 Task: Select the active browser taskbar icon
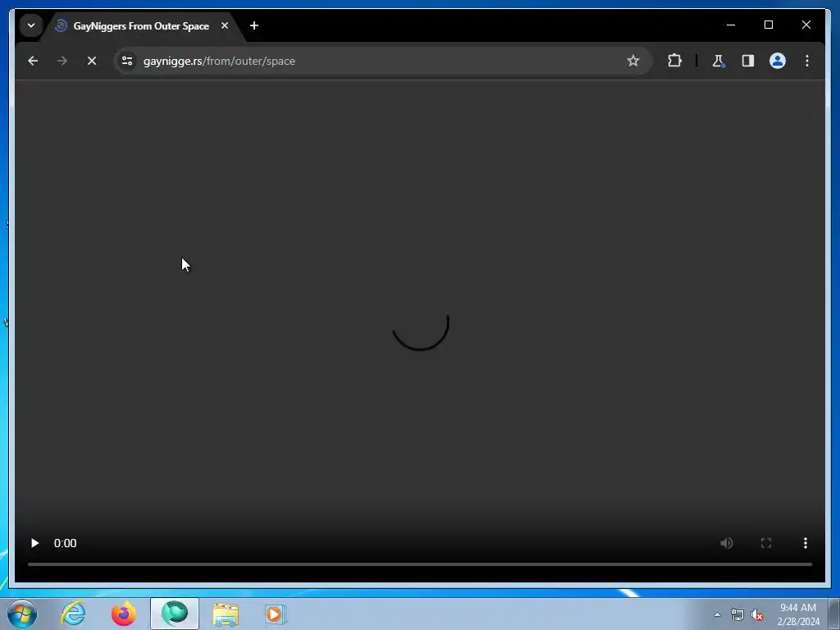tap(175, 614)
